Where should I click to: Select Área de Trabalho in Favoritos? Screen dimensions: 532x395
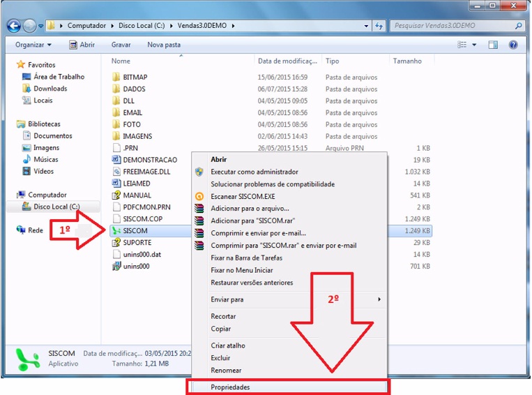click(59, 77)
